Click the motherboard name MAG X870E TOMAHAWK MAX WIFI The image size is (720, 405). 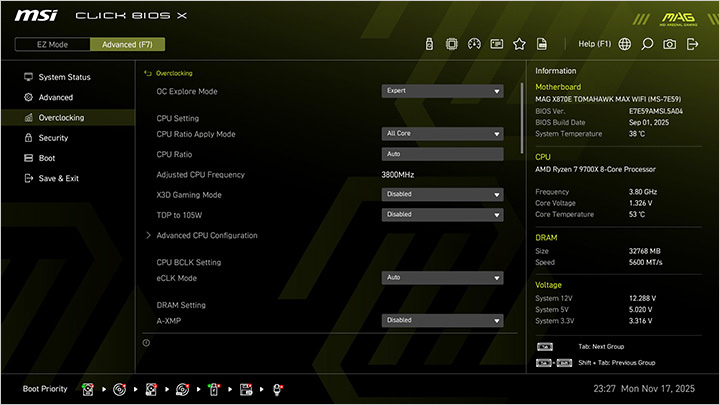[x=608, y=99]
